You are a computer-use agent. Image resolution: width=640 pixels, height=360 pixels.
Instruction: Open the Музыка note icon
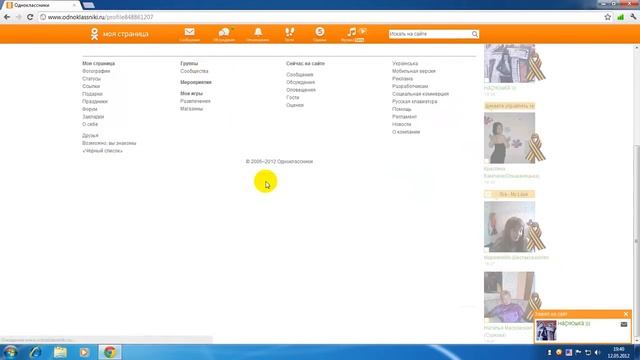351,32
